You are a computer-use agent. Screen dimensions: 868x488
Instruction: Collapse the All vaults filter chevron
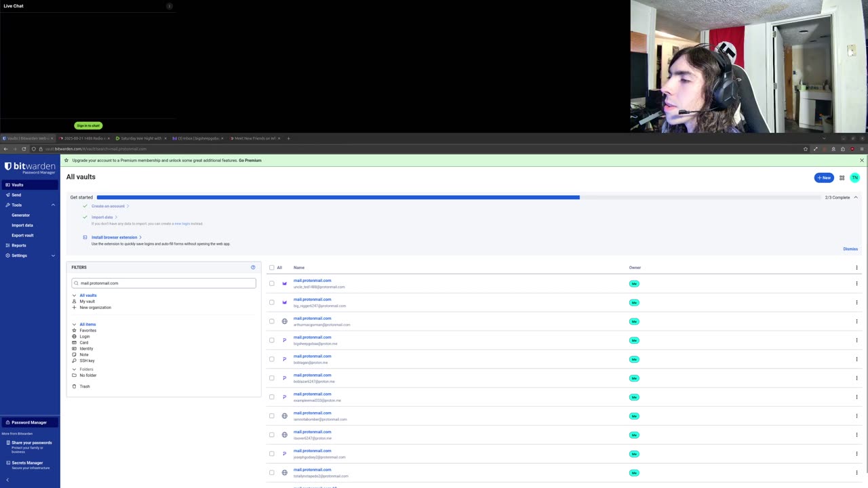pyautogui.click(x=75, y=296)
